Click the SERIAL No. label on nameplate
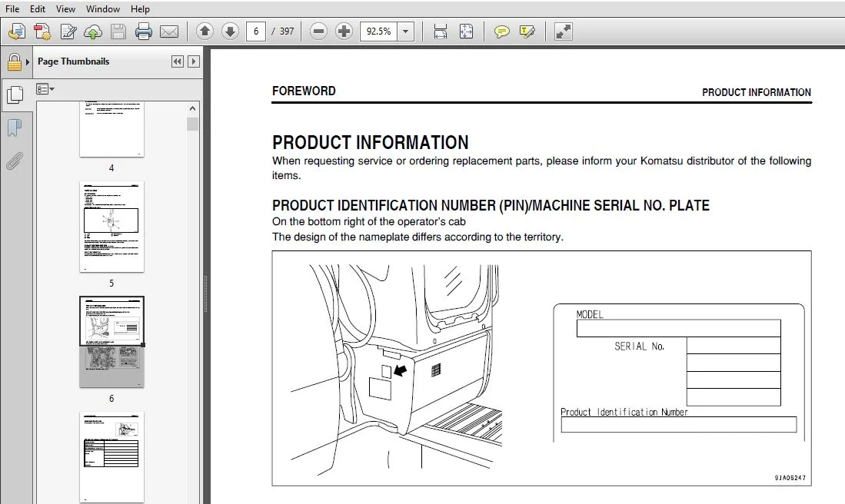The height and width of the screenshot is (504, 845). pyautogui.click(x=639, y=346)
